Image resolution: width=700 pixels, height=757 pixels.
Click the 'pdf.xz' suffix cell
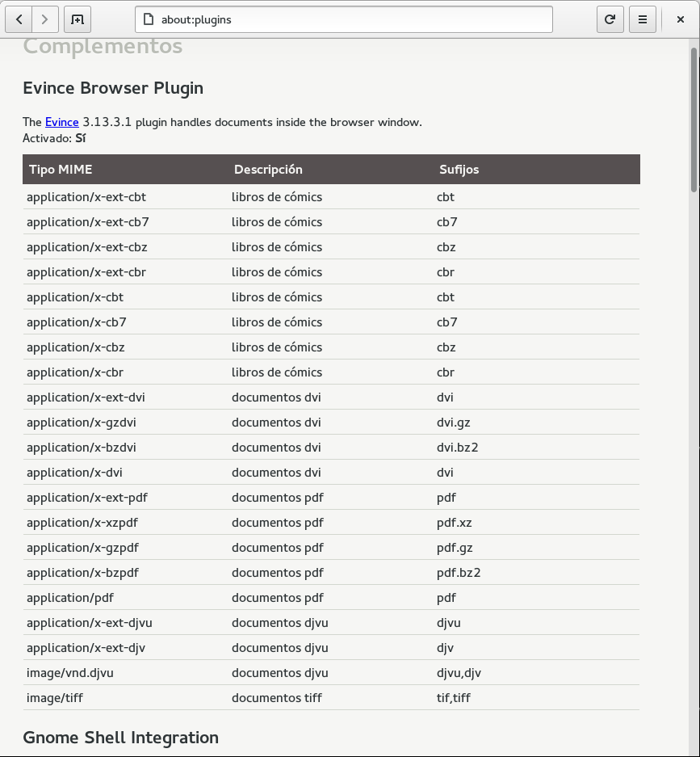(455, 524)
